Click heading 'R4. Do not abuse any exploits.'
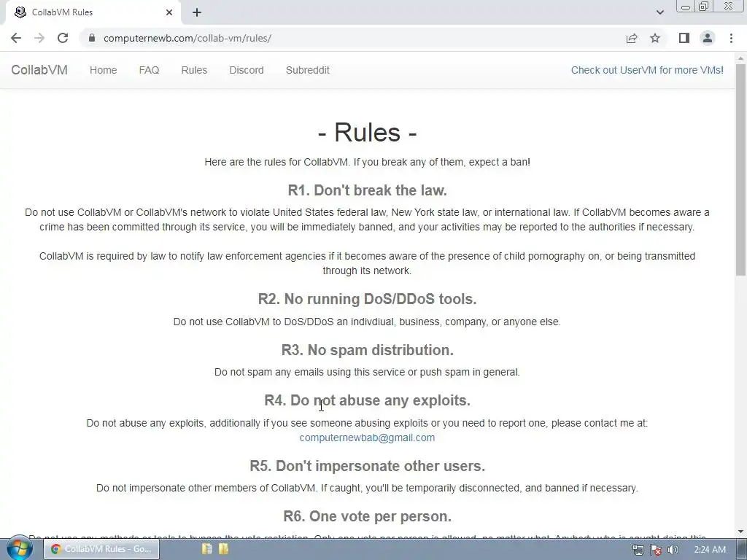This screenshot has width=747, height=560. [367, 400]
